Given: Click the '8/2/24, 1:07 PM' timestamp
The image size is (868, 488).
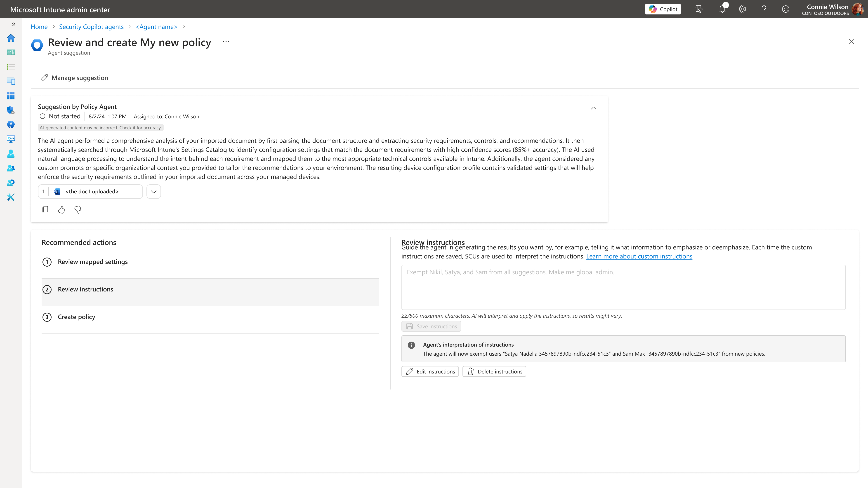Looking at the screenshot, I should pos(108,117).
